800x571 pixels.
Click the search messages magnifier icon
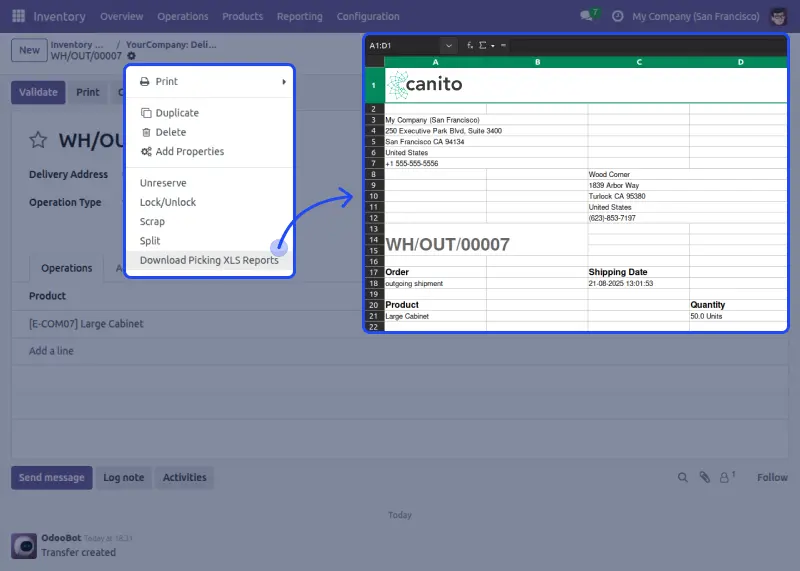point(683,478)
